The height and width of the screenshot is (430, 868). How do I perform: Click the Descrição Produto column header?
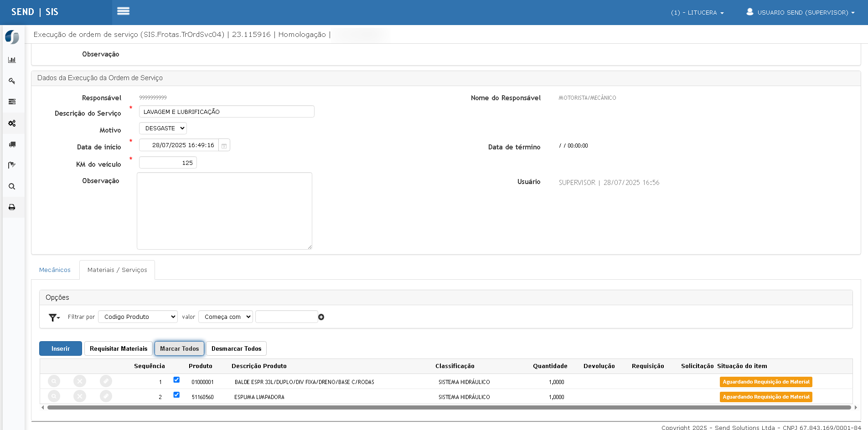(259, 366)
